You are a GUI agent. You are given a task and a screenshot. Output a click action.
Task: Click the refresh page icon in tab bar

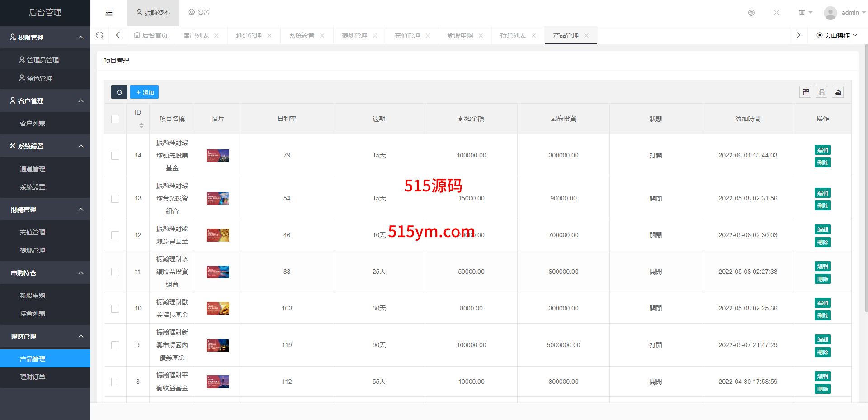pyautogui.click(x=100, y=35)
